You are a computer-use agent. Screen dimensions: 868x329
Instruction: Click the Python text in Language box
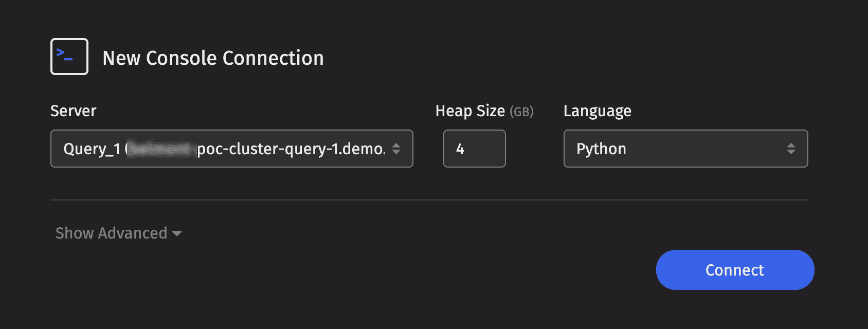601,149
